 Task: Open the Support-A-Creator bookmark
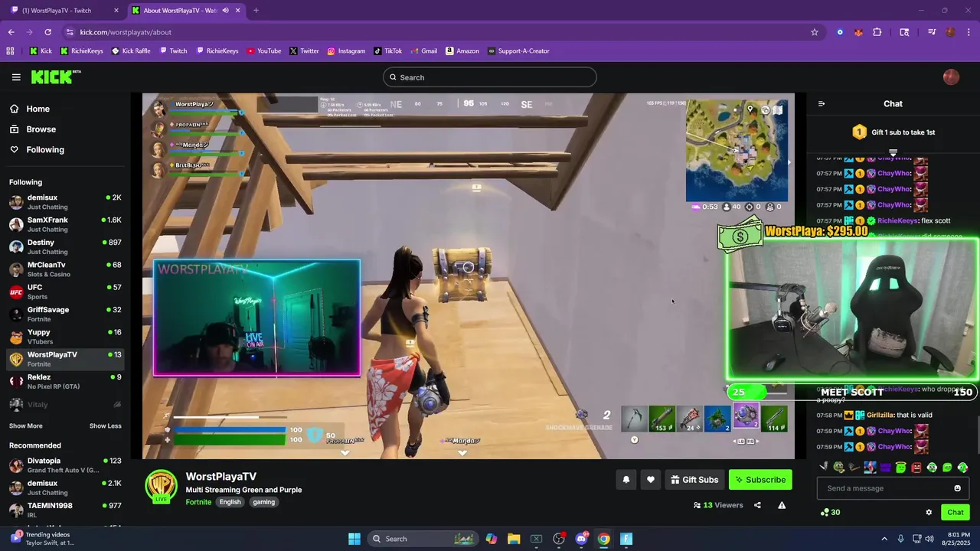click(518, 51)
